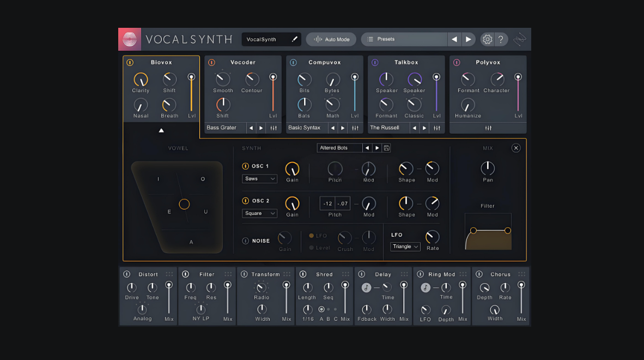This screenshot has width=644, height=360.
Task: Select previous Vocoder preset before Bass Grater
Action: (x=251, y=128)
